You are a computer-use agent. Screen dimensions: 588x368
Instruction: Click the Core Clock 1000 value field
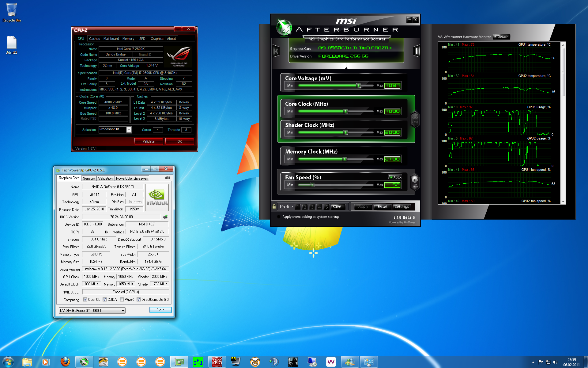(393, 111)
